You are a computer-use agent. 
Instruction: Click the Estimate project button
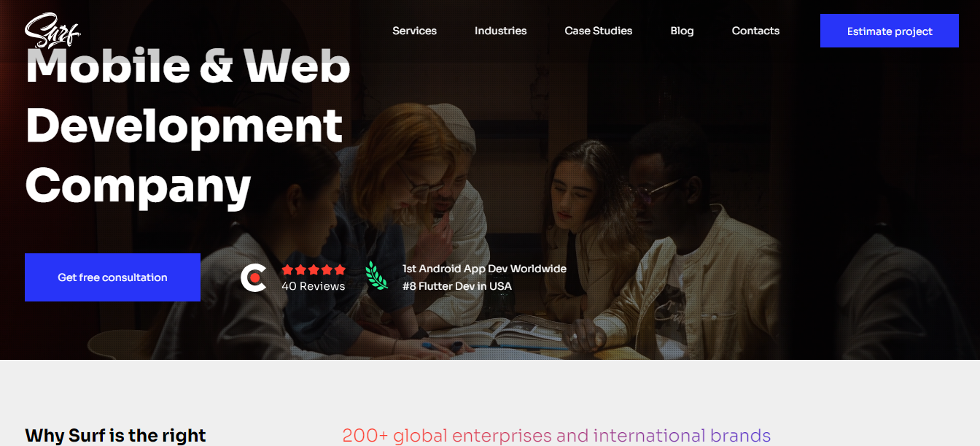coord(890,31)
